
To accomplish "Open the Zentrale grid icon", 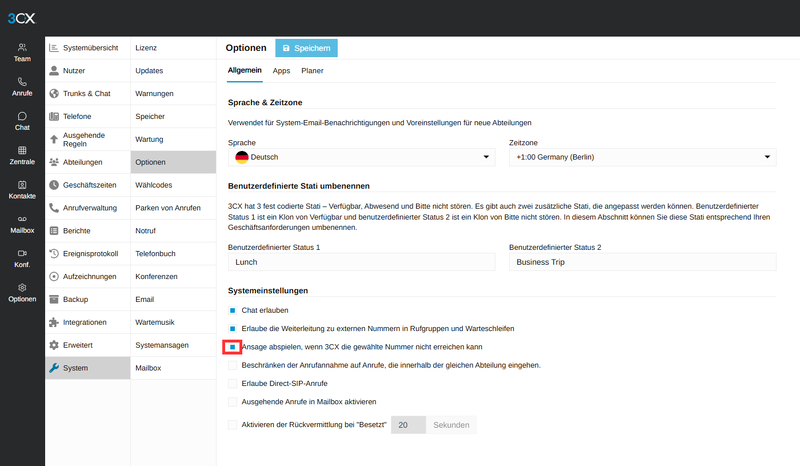I will coord(22,150).
